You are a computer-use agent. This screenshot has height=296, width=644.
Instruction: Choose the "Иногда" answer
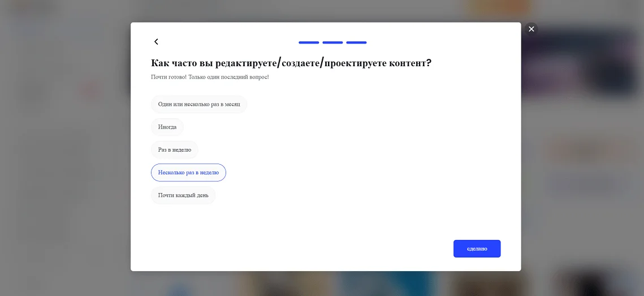coord(167,127)
